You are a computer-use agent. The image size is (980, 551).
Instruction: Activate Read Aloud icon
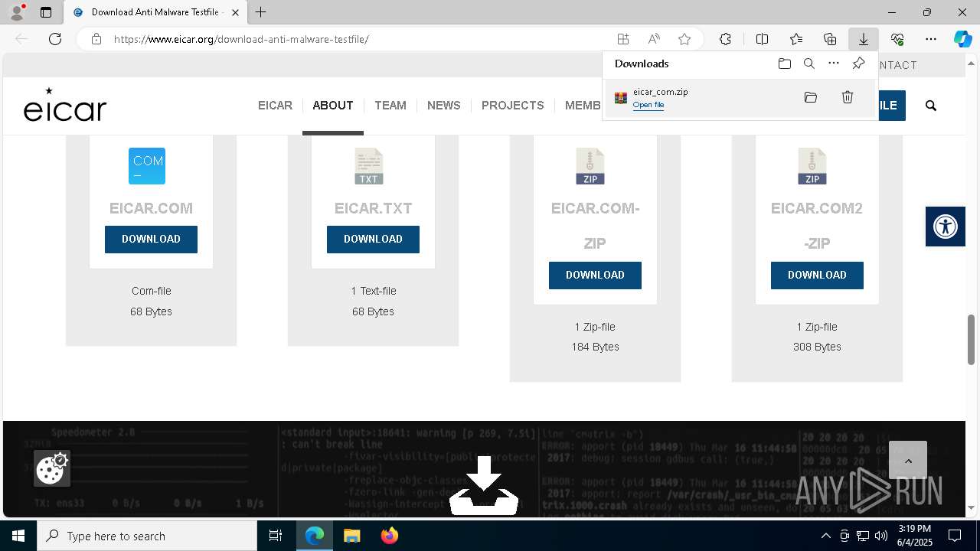[x=654, y=39]
